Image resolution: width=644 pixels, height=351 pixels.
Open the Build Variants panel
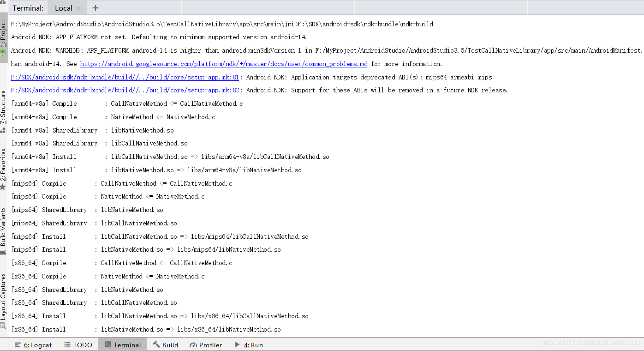click(x=3, y=231)
